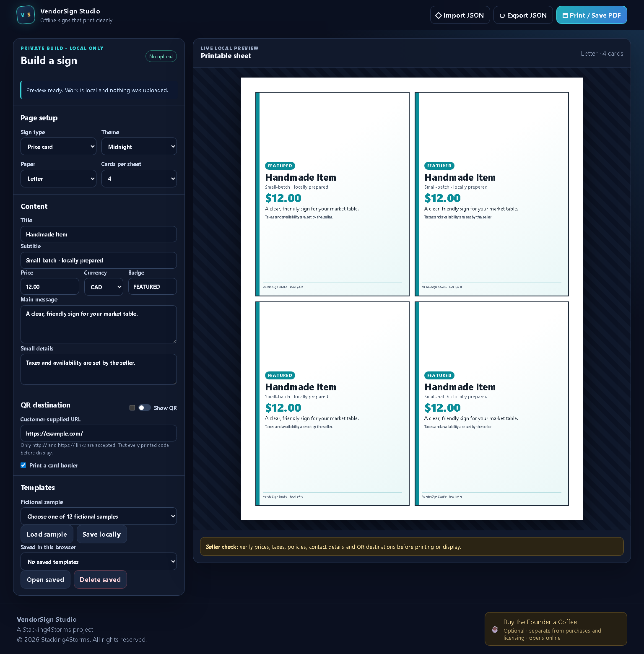Click the "Letter · 4 cards" label

[602, 54]
